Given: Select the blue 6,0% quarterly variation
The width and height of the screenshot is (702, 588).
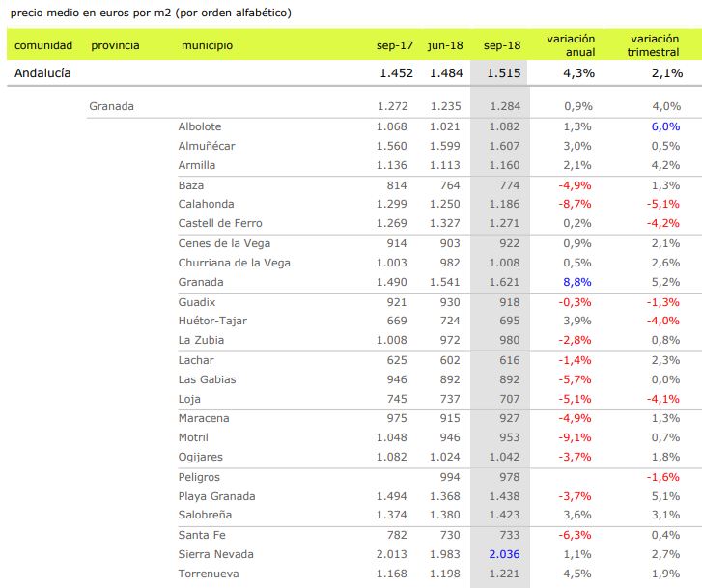Looking at the screenshot, I should (665, 126).
